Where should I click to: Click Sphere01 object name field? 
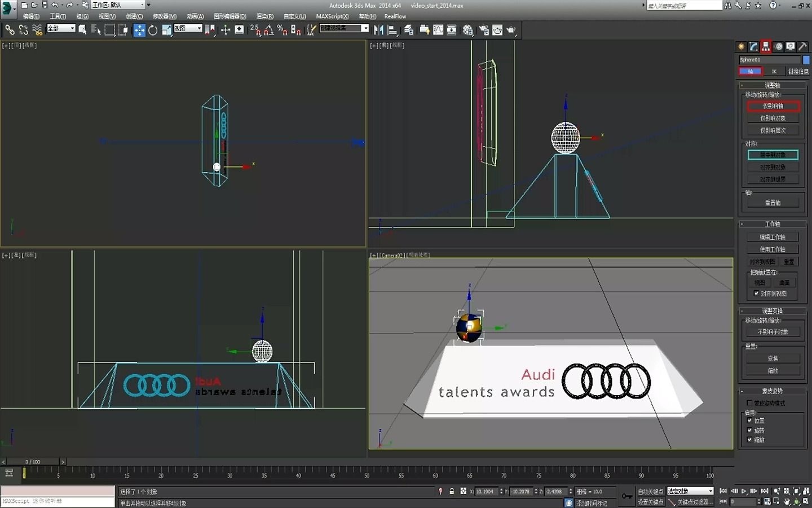(x=770, y=60)
